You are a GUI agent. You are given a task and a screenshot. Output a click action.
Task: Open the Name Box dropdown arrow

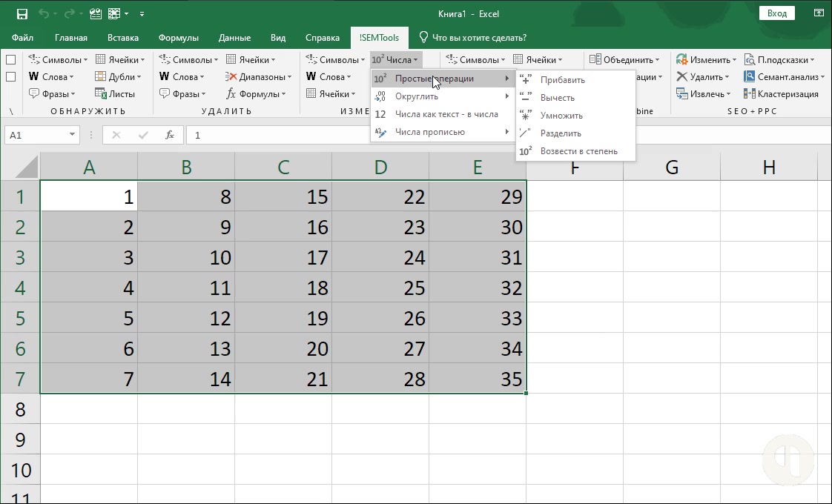[x=72, y=135]
